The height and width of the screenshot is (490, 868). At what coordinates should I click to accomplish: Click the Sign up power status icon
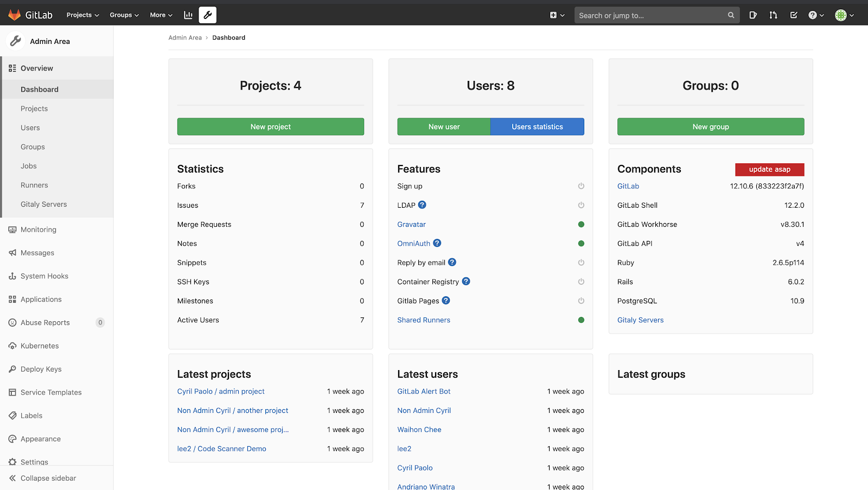tap(581, 186)
